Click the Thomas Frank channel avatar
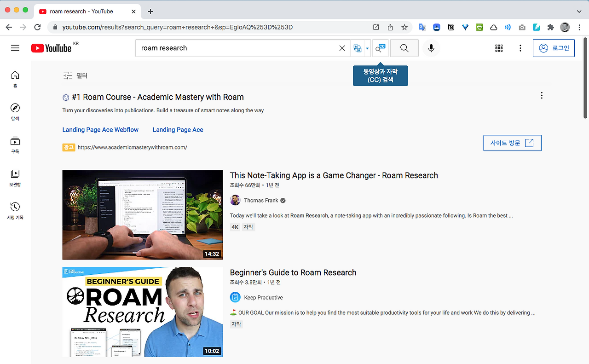Viewport: 589px width, 364px height. click(235, 200)
